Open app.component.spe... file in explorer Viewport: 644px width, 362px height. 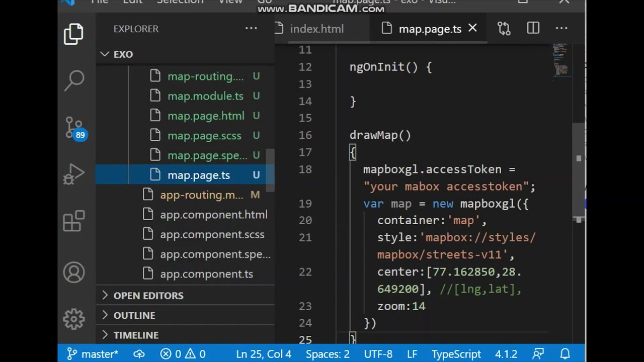215,254
